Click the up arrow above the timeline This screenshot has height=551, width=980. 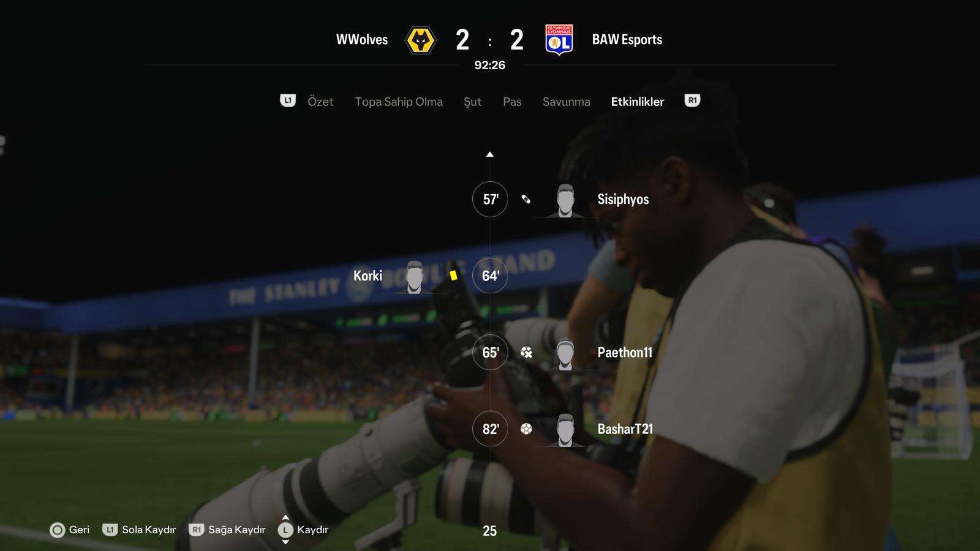tap(490, 154)
